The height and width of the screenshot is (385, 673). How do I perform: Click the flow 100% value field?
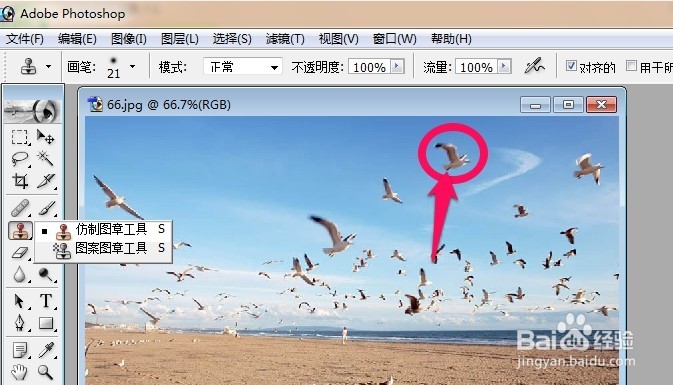pos(476,67)
